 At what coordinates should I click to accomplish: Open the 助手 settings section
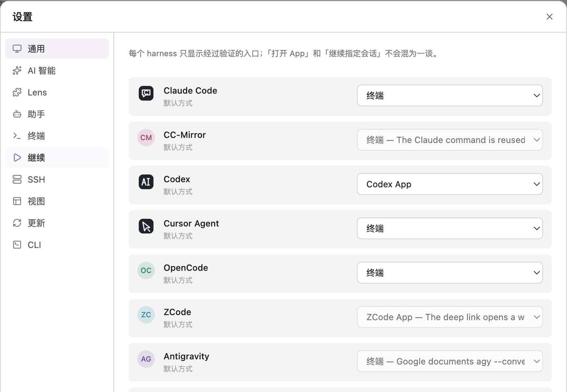click(57, 114)
